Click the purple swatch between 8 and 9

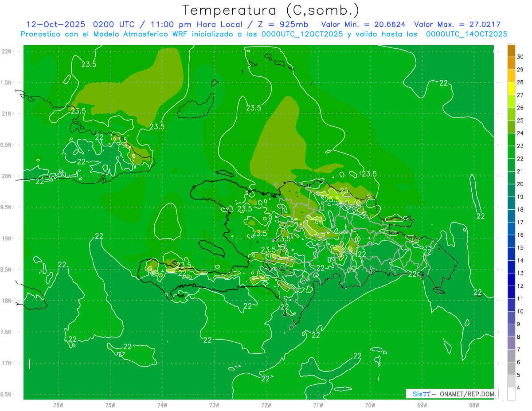(x=511, y=330)
